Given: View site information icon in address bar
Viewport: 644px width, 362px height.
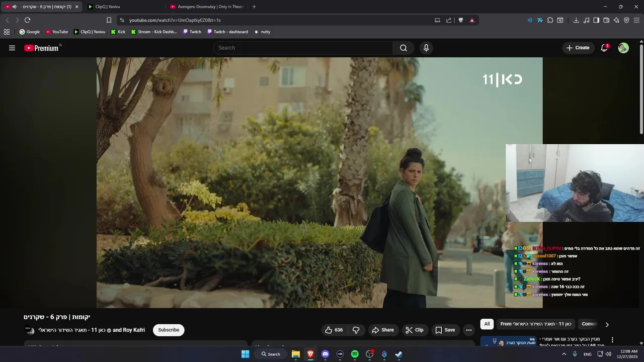Looking at the screenshot, I should tap(122, 20).
